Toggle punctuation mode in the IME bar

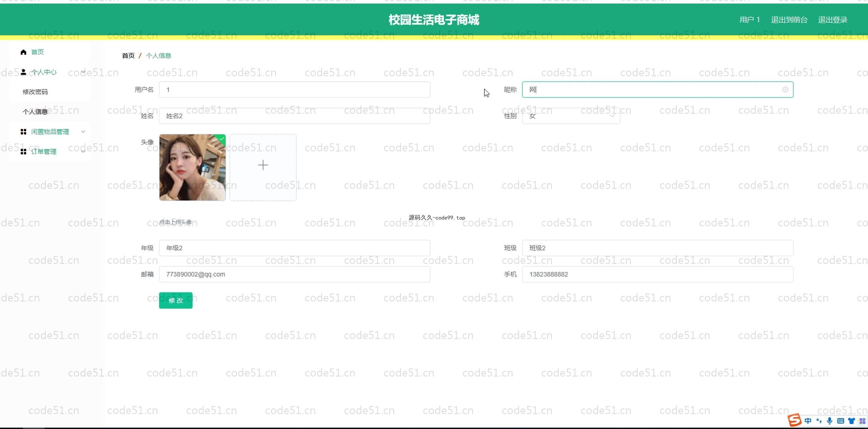click(819, 421)
